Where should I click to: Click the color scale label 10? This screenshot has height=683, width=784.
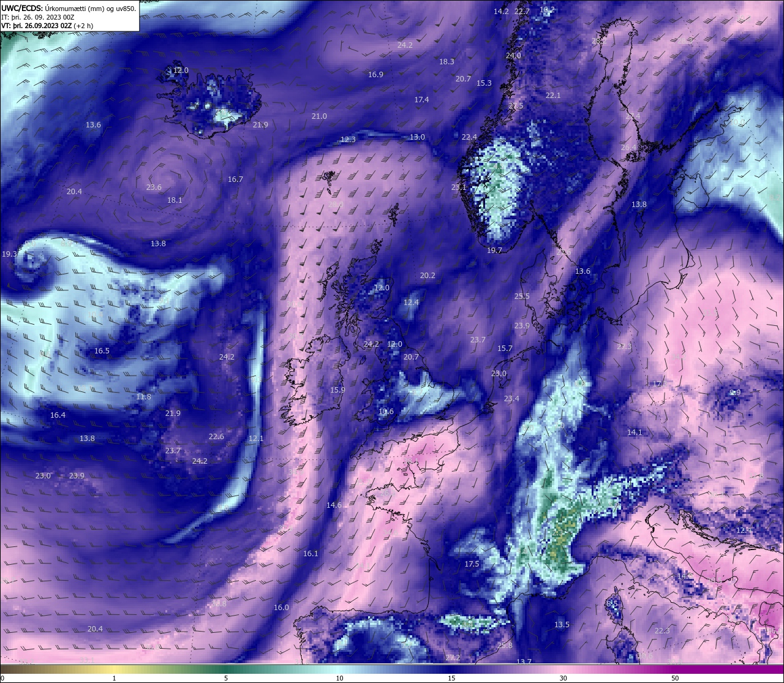coord(339,678)
